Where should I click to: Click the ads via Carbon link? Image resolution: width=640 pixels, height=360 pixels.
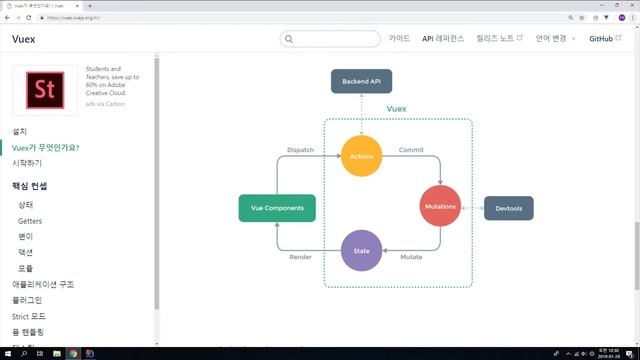coord(105,104)
